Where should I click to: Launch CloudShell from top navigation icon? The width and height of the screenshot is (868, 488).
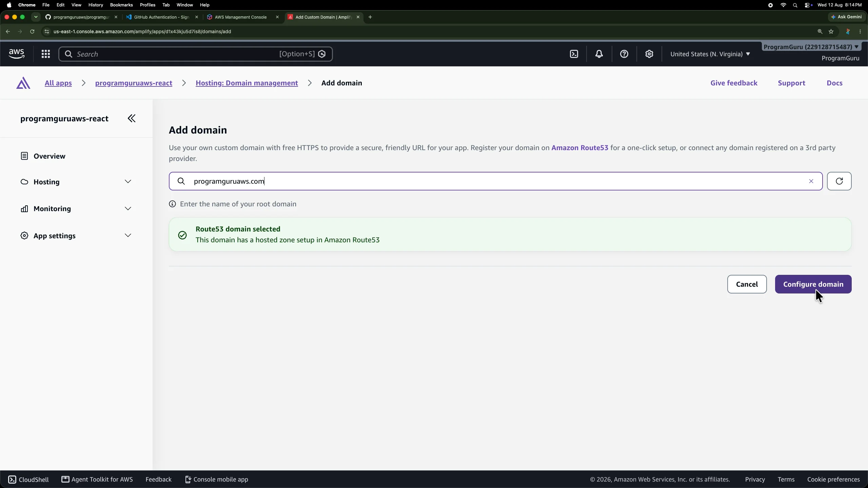pos(574,54)
